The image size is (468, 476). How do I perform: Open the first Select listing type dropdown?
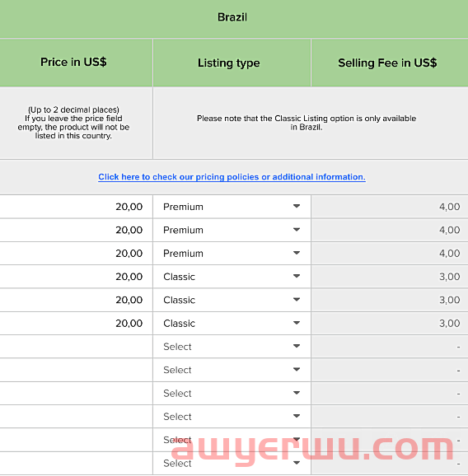coord(232,347)
